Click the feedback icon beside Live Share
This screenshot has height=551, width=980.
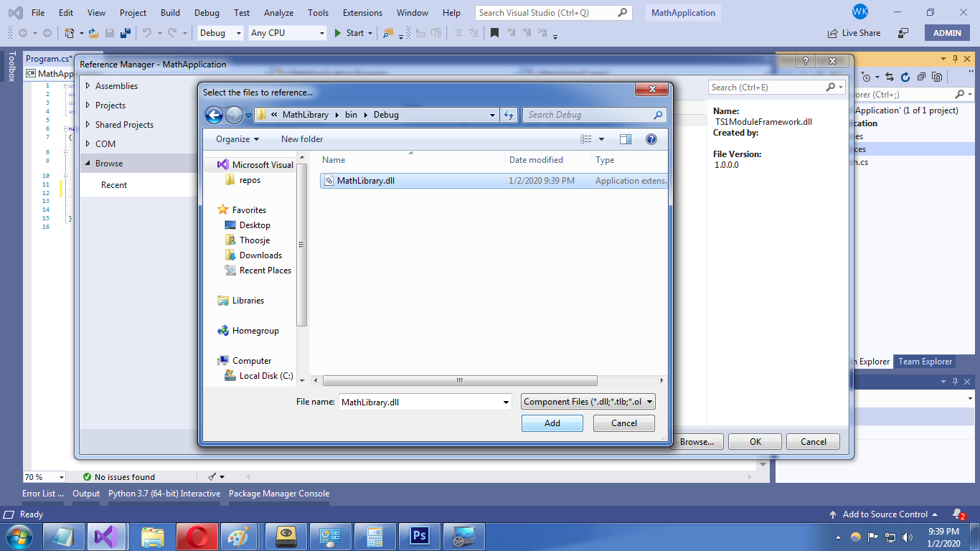(x=903, y=33)
